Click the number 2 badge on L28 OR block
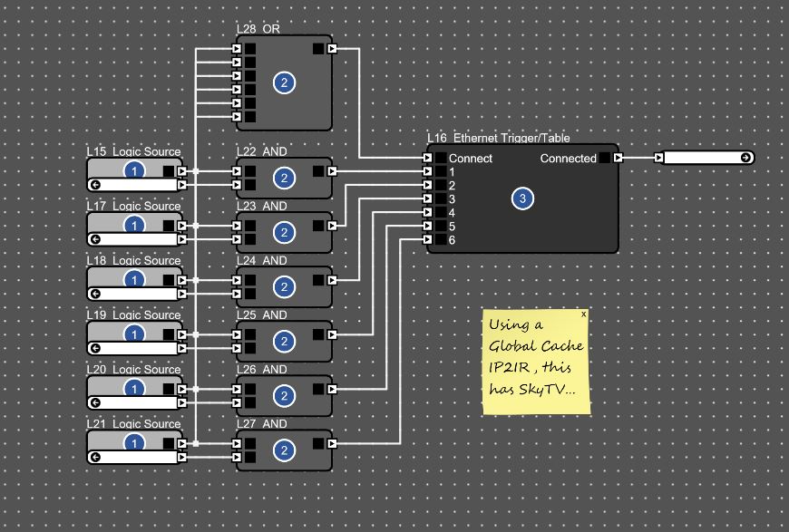789x532 pixels. (284, 83)
